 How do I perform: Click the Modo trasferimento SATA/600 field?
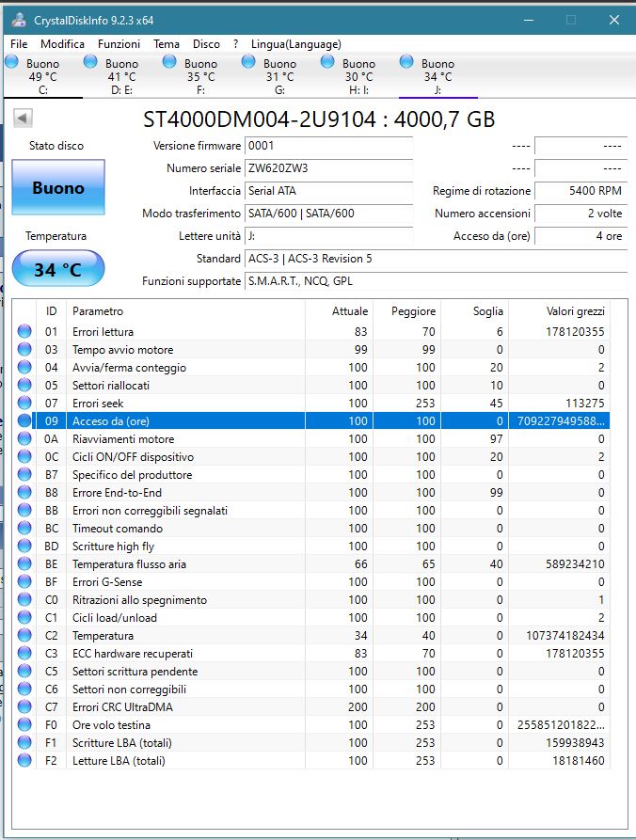(x=328, y=214)
